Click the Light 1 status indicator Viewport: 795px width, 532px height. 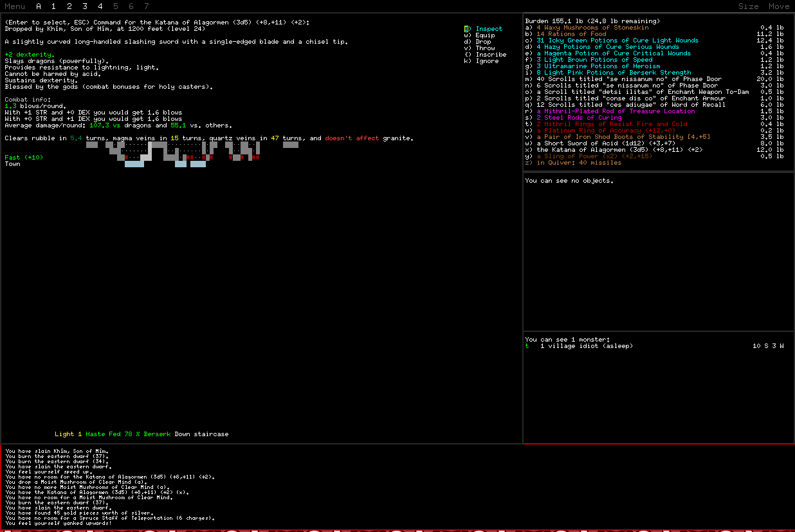(x=68, y=434)
